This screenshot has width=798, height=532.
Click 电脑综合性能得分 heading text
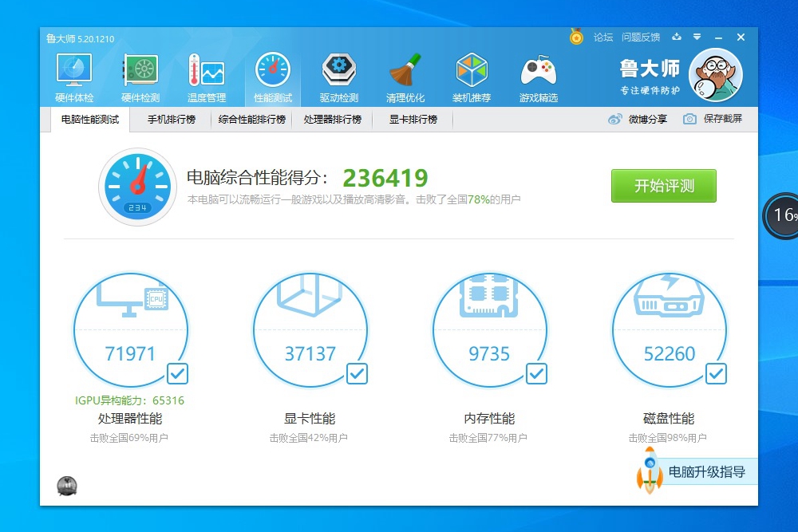(258, 178)
